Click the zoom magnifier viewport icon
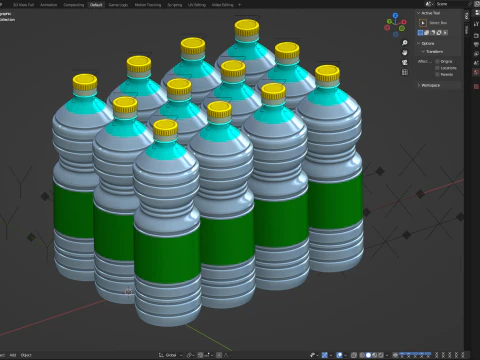480x360 pixels. (405, 43)
